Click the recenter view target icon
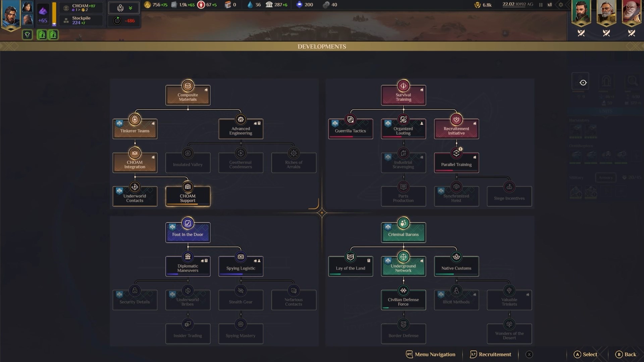Viewport: 644px width, 362px height. (583, 83)
